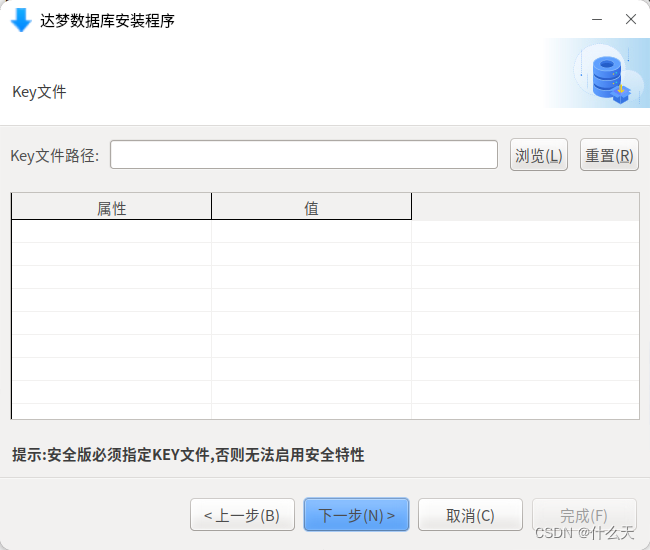Reset key path with 重置(R) button
Image resolution: width=650 pixels, height=550 pixels.
pos(609,155)
